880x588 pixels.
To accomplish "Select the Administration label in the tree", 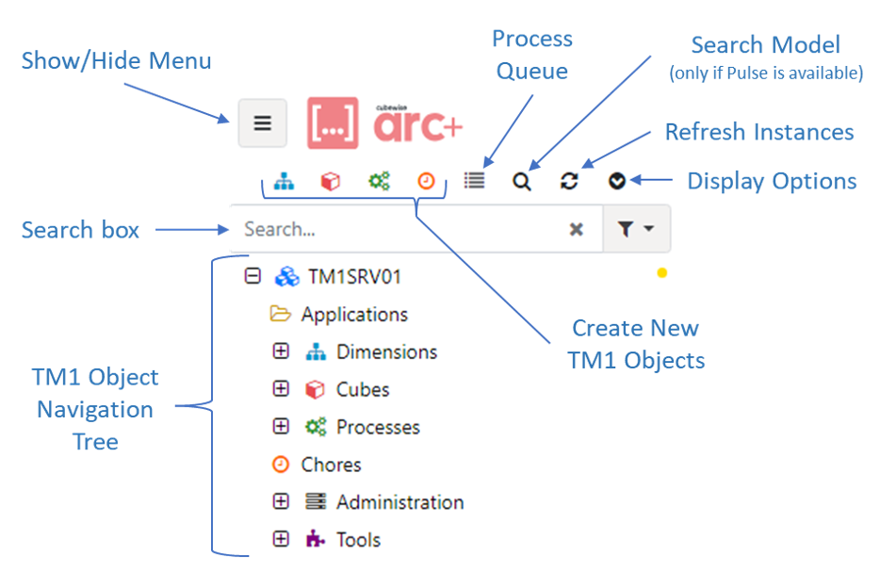I will click(x=400, y=502).
